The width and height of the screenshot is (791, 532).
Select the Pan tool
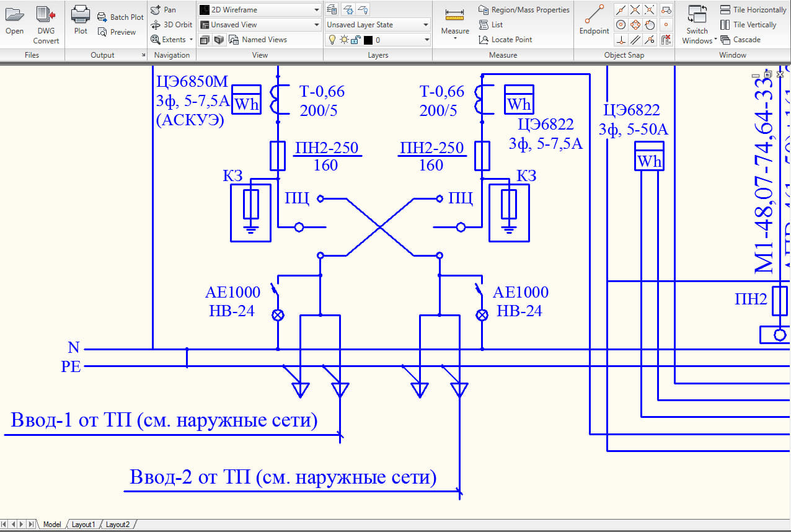(164, 10)
